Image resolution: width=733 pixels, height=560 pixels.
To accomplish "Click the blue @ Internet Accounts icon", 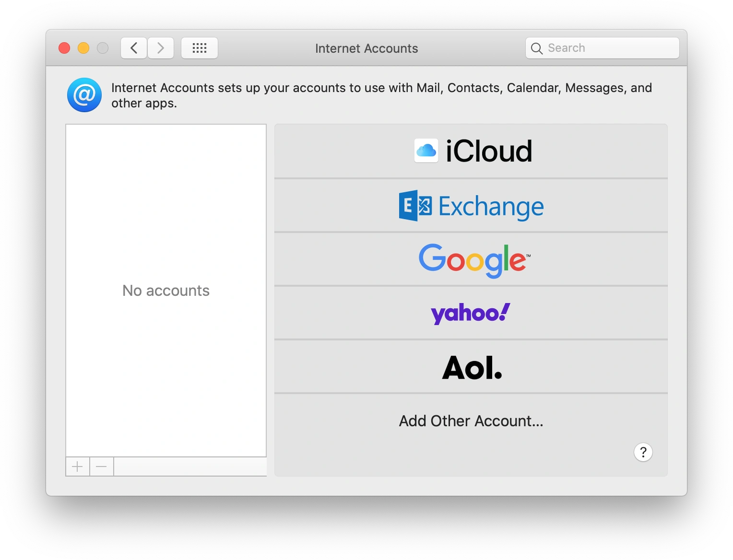I will coord(84,95).
